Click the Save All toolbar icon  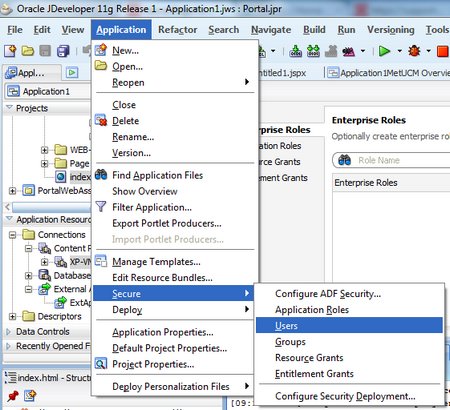(x=63, y=51)
